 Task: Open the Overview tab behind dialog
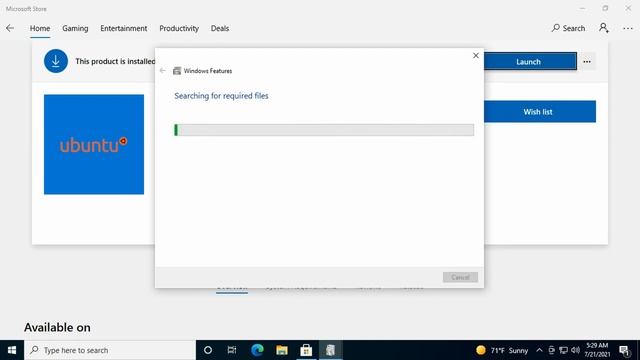coord(232,289)
